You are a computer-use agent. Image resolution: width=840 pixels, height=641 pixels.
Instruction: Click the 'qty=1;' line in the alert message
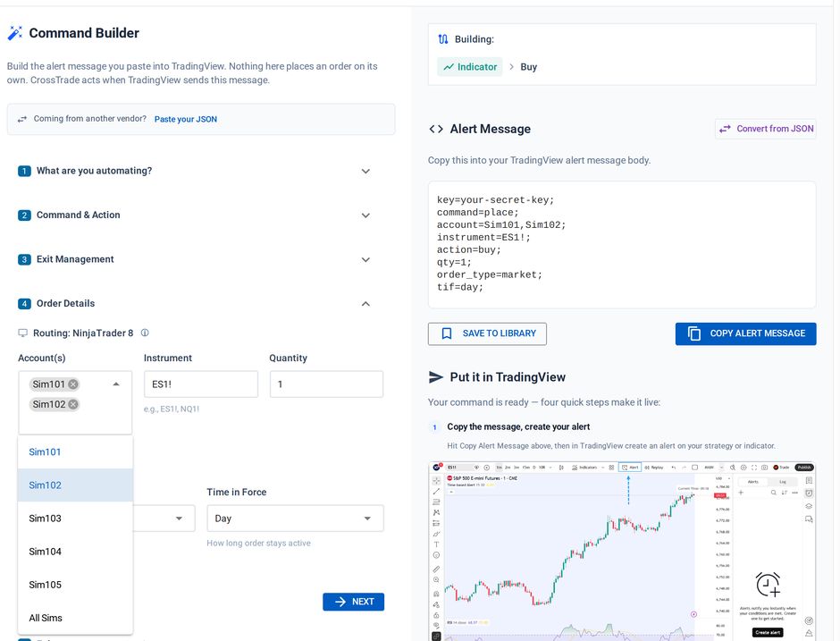(454, 262)
